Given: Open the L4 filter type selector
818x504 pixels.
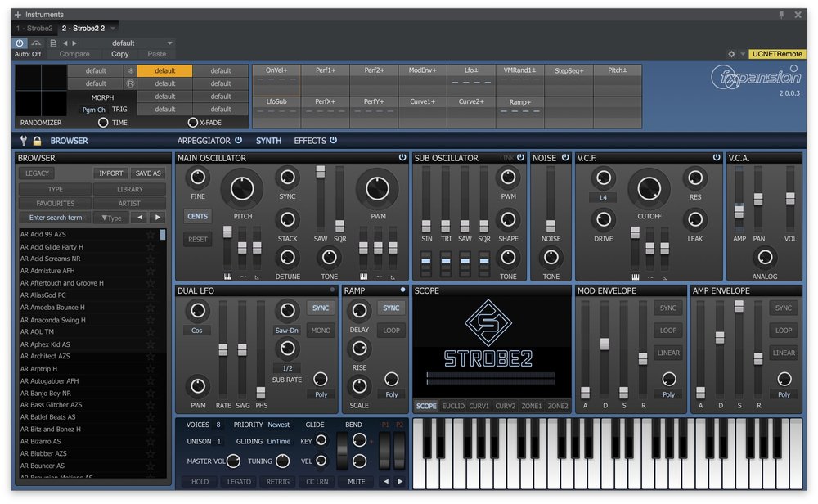Looking at the screenshot, I should tap(603, 197).
